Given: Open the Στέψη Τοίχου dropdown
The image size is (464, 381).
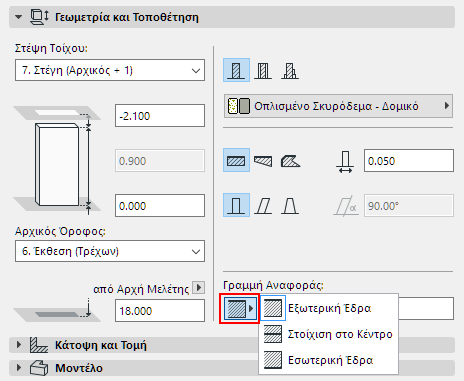Looking at the screenshot, I should [x=110, y=70].
